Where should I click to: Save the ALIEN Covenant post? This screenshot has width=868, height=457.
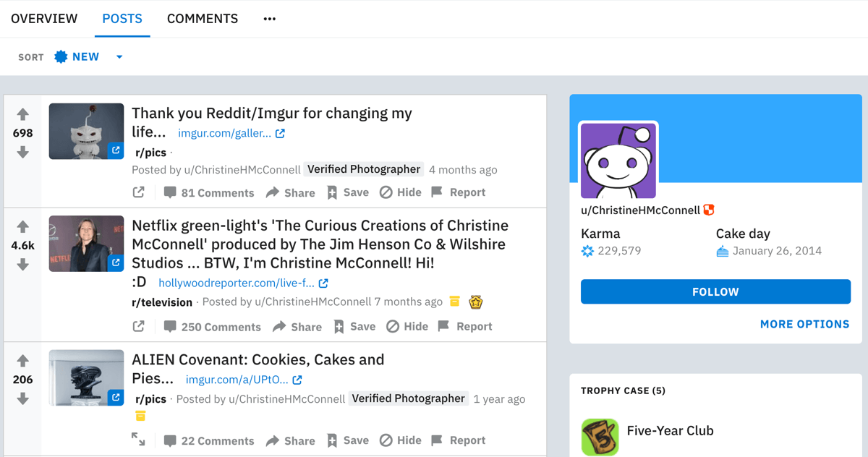coord(348,440)
